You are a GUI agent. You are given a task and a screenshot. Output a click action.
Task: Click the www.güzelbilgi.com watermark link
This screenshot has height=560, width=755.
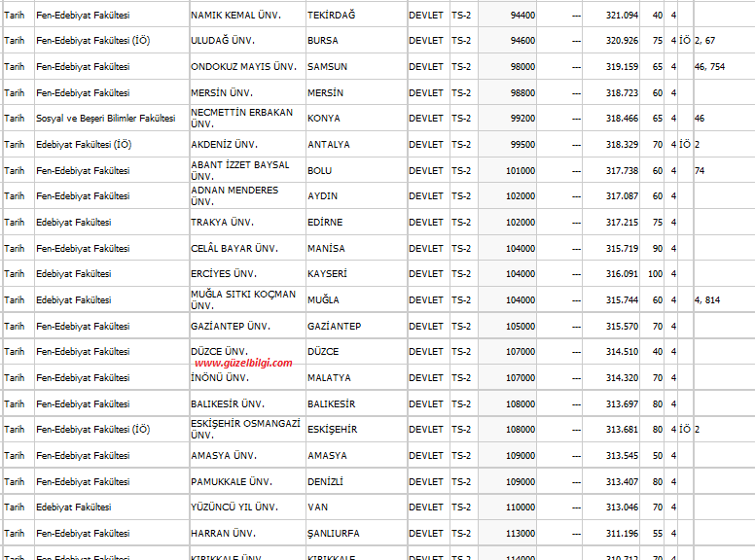[x=243, y=363]
